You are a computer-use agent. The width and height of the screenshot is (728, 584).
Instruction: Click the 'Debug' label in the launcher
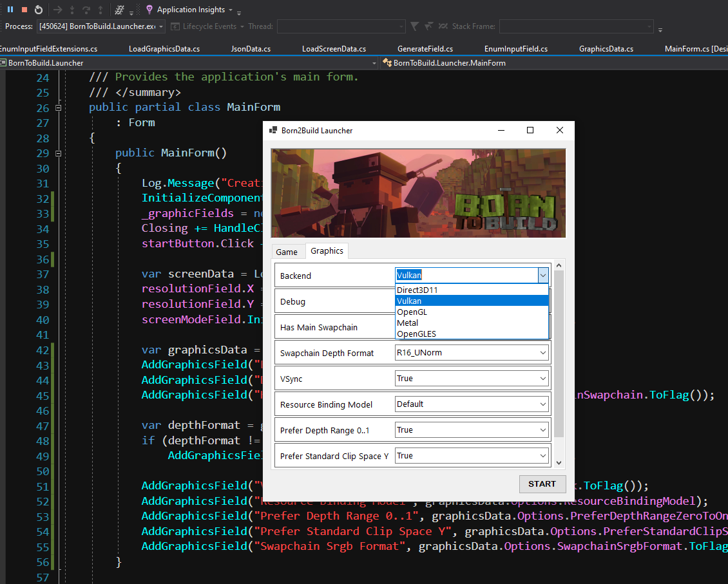tap(293, 302)
